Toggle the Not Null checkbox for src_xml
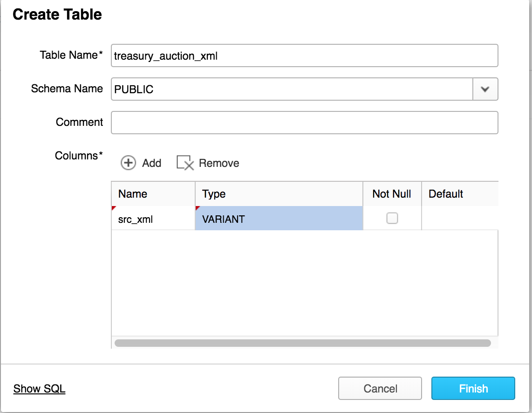The width and height of the screenshot is (532, 413). click(392, 218)
